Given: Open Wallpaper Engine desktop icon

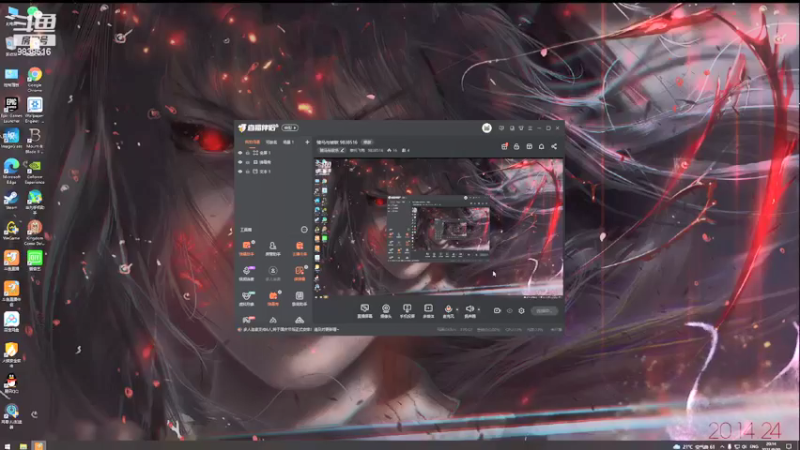Looking at the screenshot, I should tap(35, 110).
